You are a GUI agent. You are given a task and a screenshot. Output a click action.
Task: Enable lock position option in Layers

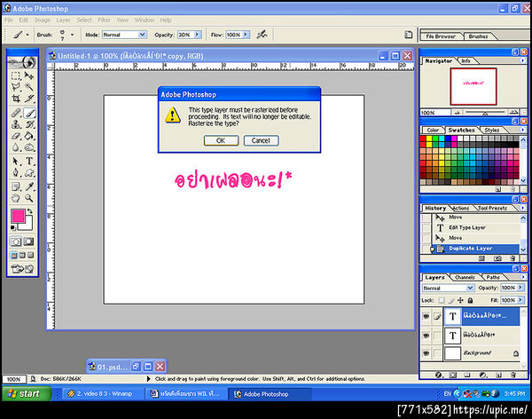click(460, 300)
